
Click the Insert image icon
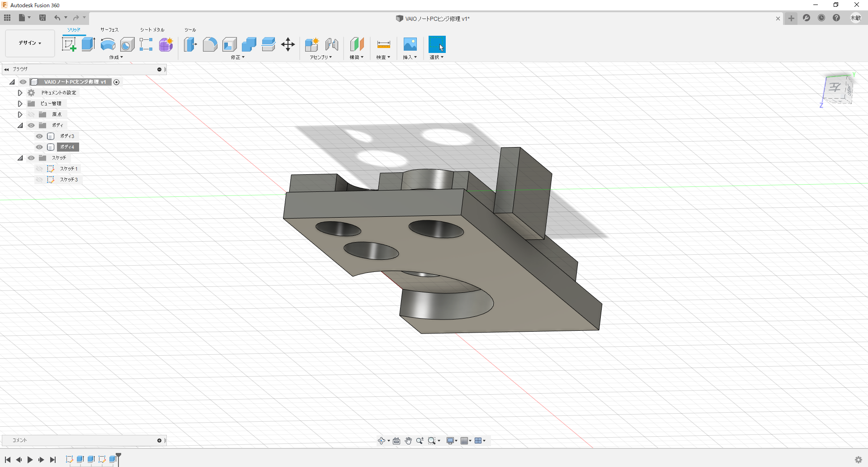click(x=410, y=44)
